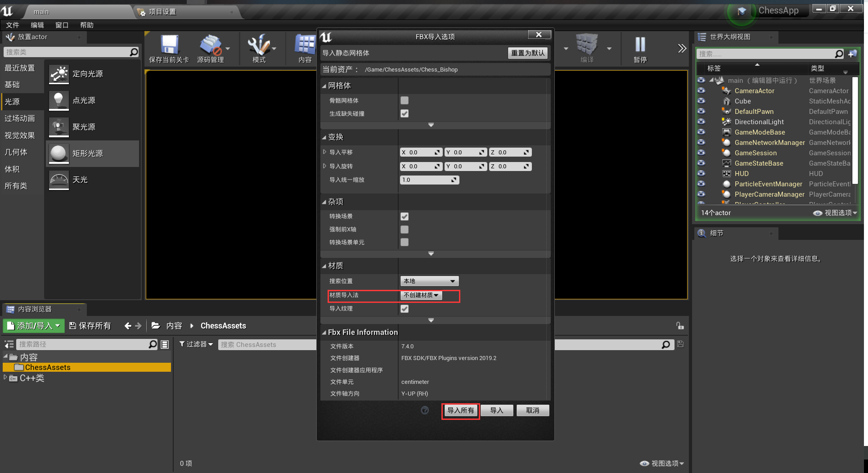The height and width of the screenshot is (473, 868).
Task: Click the Import All (导入所有) button
Action: click(460, 410)
